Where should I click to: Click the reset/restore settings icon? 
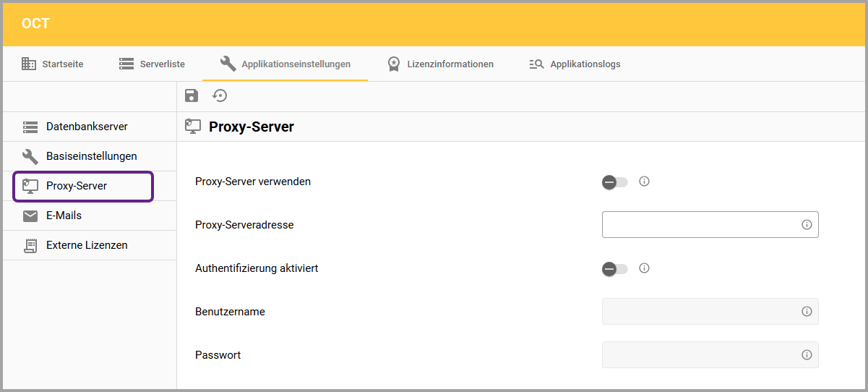(x=220, y=96)
